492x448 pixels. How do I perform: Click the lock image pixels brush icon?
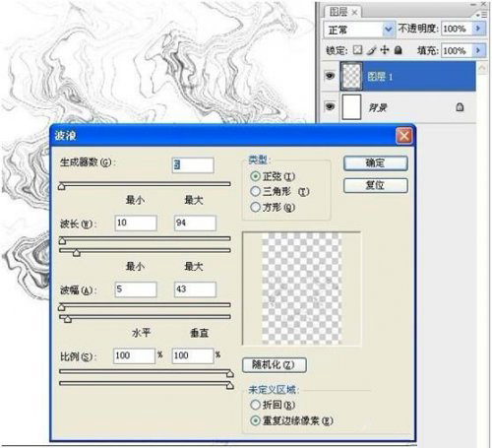pyautogui.click(x=371, y=50)
